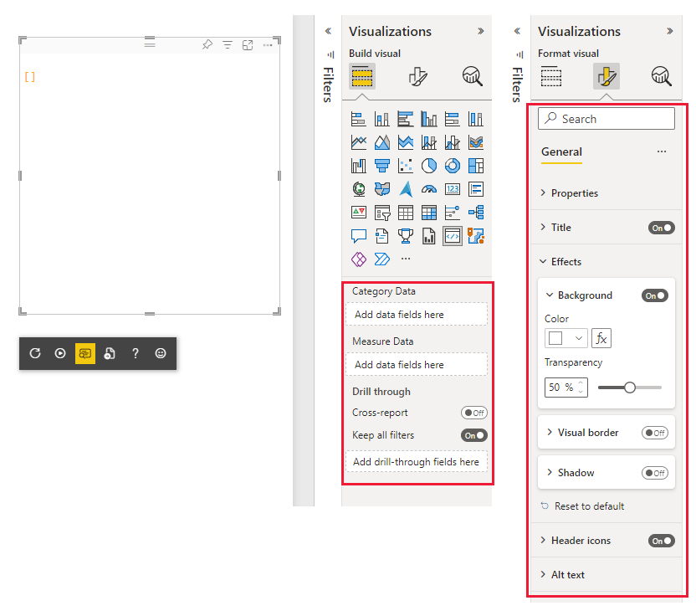
Task: Pick the Python visual icon
Action: [x=453, y=235]
